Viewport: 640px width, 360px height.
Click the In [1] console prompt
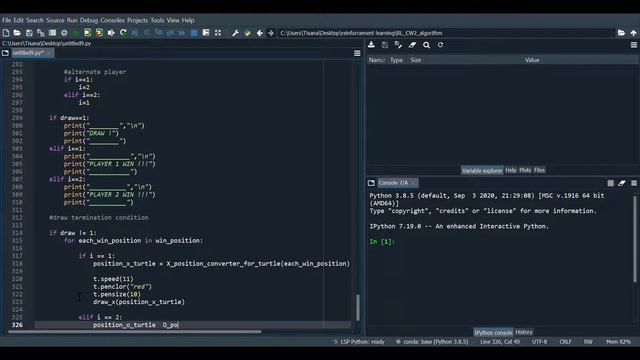click(x=382, y=242)
